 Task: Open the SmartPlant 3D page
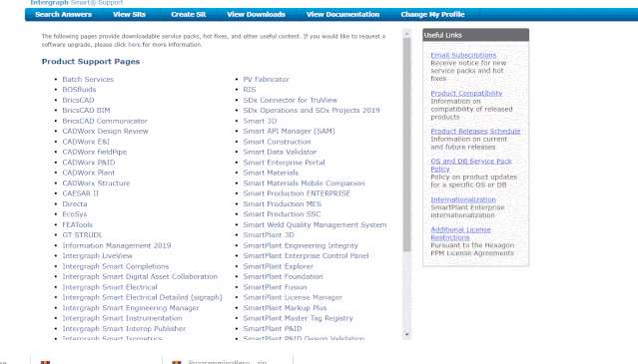point(269,234)
